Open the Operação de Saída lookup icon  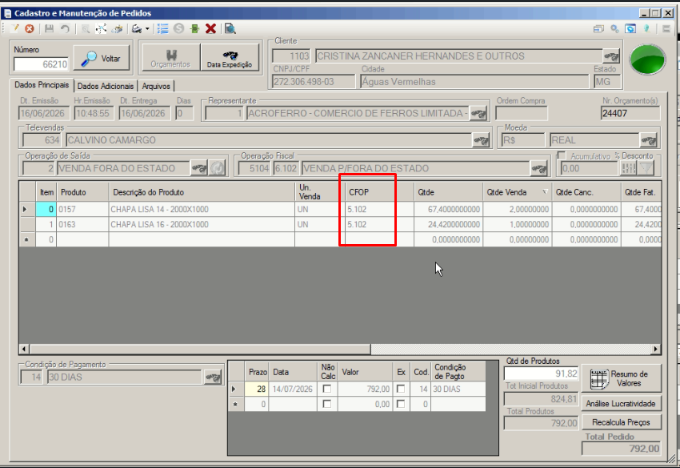[199, 168]
